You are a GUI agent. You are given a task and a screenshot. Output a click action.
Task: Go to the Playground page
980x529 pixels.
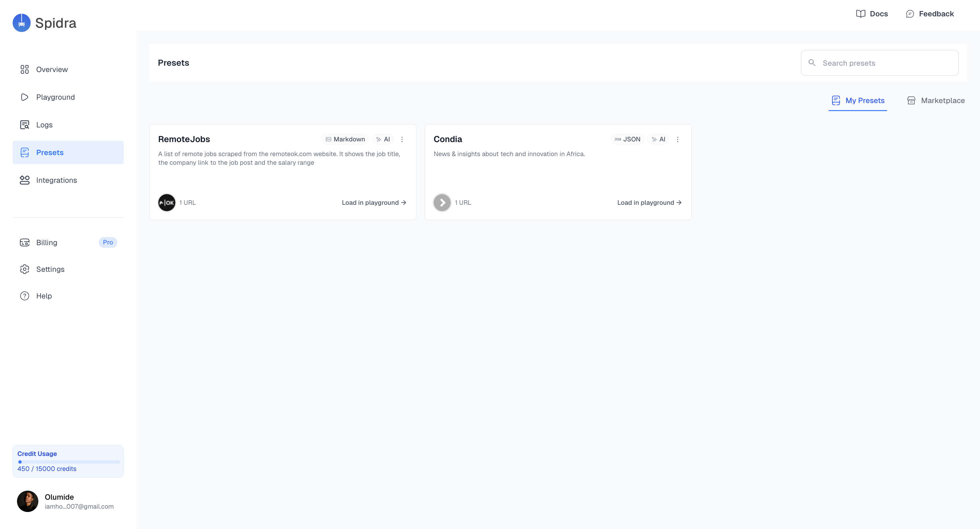[55, 97]
